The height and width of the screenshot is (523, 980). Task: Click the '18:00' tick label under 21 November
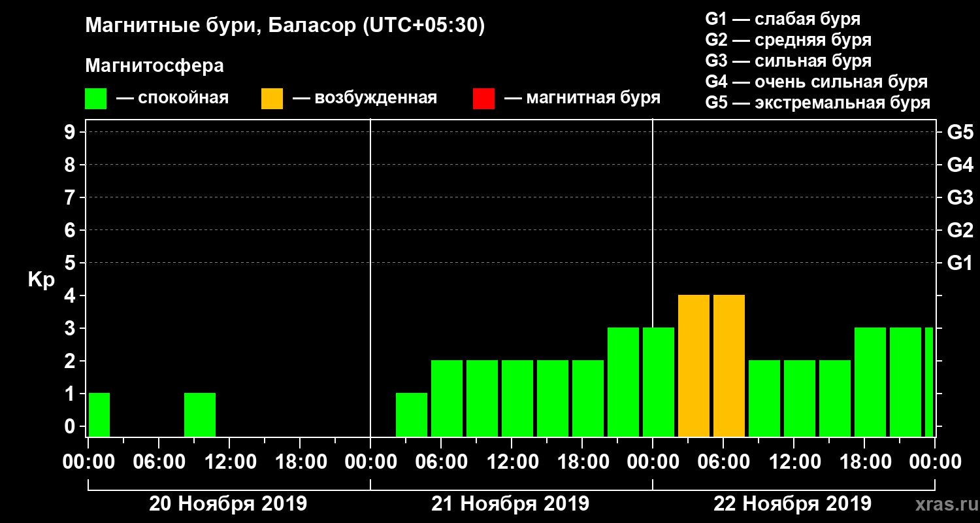click(582, 462)
